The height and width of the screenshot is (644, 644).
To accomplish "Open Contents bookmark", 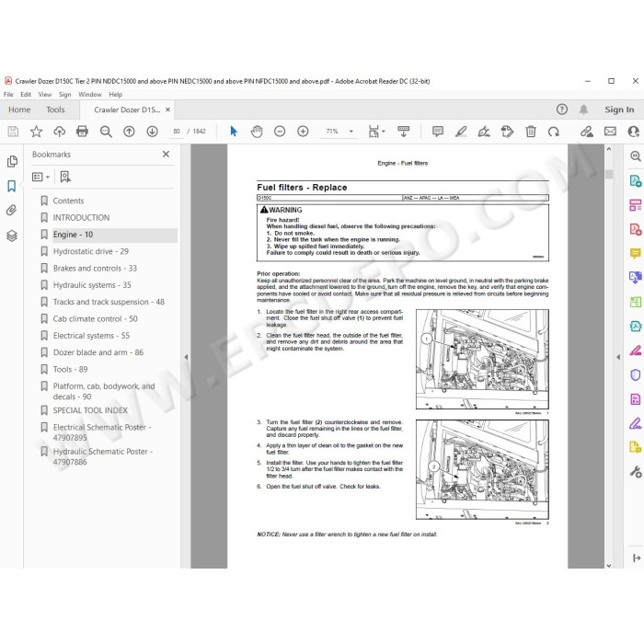I will [x=68, y=201].
